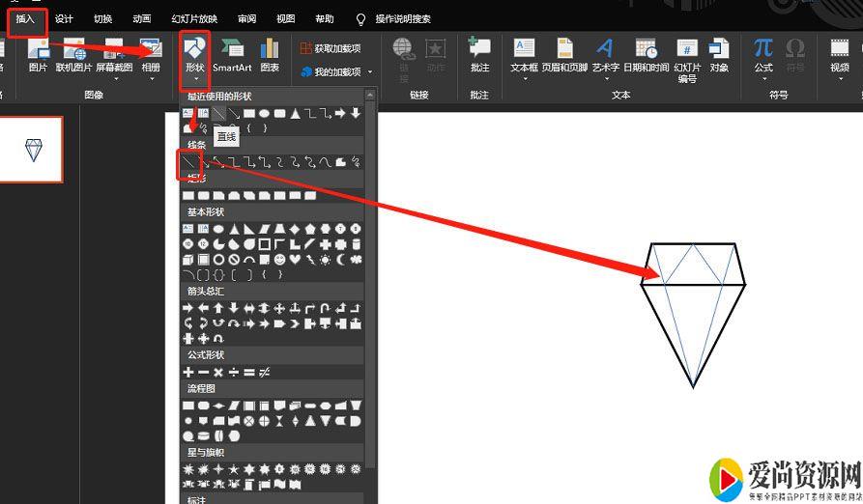Choose the heart shape in 基本形状
The width and height of the screenshot is (863, 504).
pyautogui.click(x=295, y=260)
